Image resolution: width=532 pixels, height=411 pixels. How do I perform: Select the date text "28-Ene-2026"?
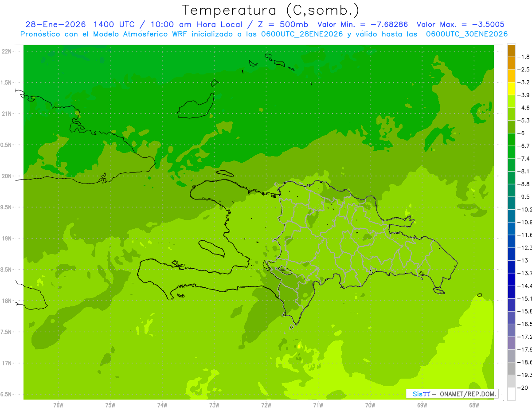(x=56, y=24)
